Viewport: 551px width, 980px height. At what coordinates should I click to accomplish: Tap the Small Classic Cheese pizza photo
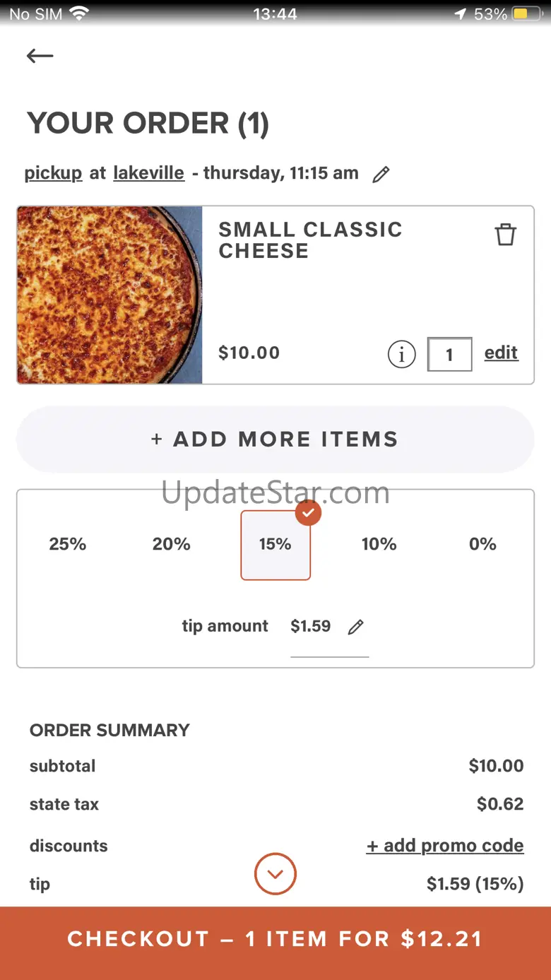click(109, 295)
